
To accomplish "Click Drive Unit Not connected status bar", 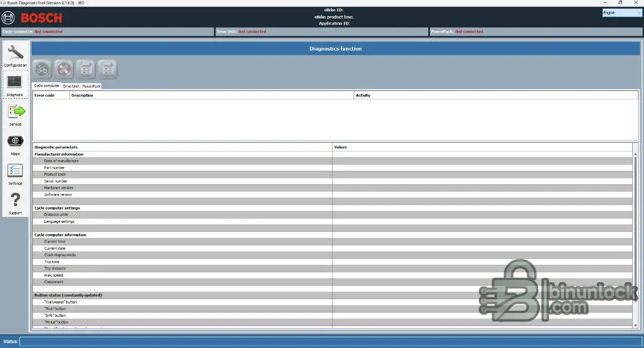I will coord(322,32).
